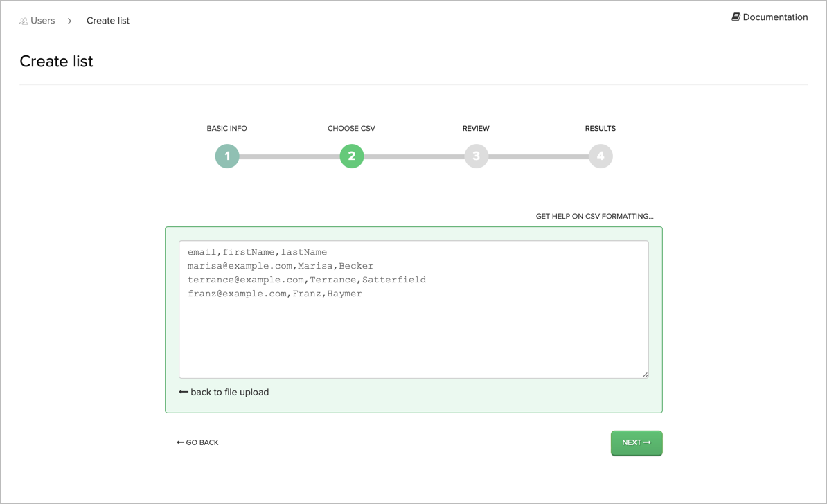The height and width of the screenshot is (504, 827).
Task: Select step 2 circle
Action: click(352, 156)
